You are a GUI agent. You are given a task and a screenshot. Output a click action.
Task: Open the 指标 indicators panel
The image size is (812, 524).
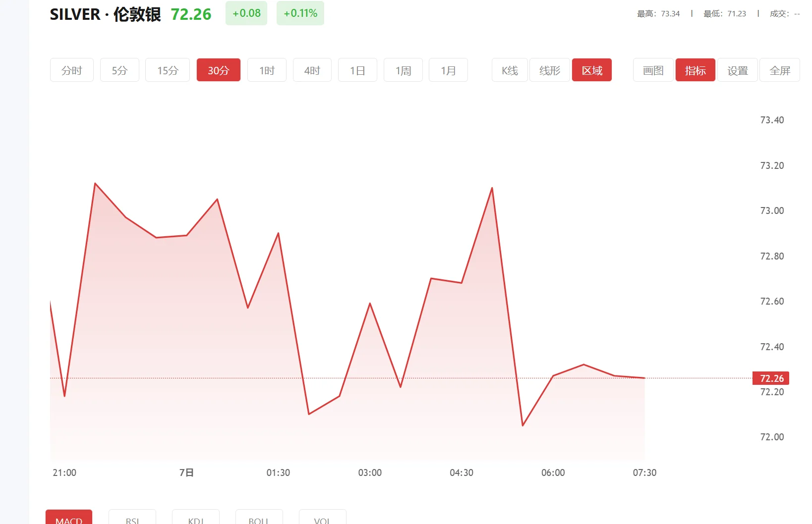(x=695, y=70)
